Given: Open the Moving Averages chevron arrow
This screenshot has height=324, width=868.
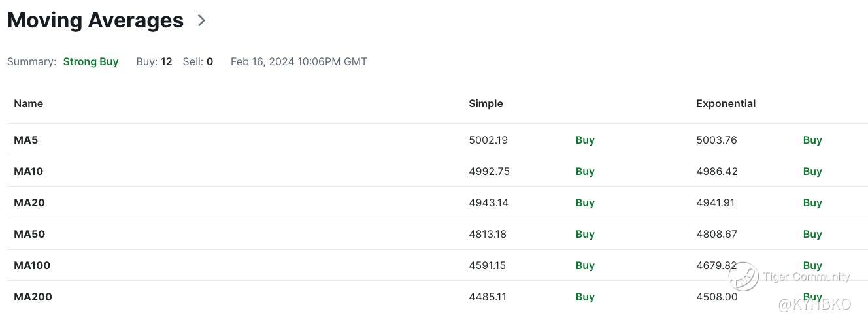Looking at the screenshot, I should coord(201,20).
